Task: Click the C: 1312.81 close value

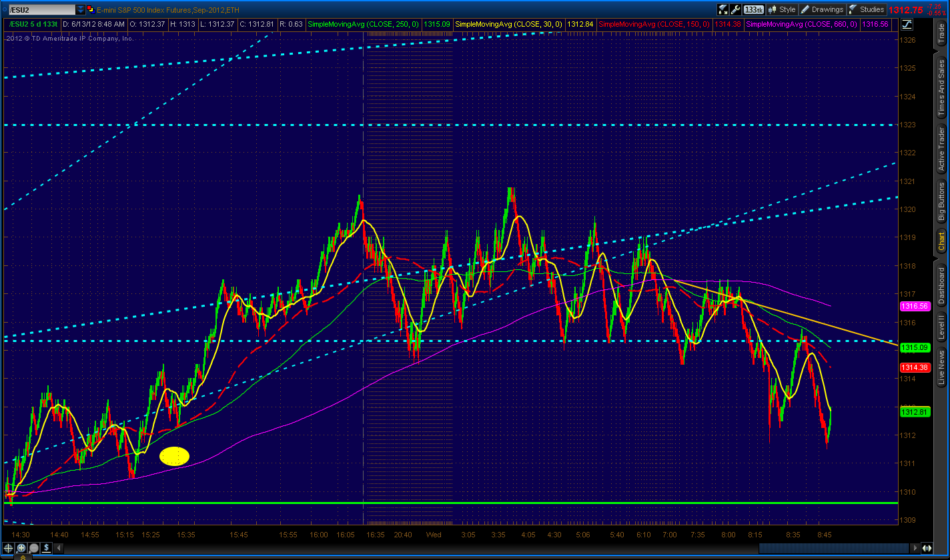Action: [258, 24]
